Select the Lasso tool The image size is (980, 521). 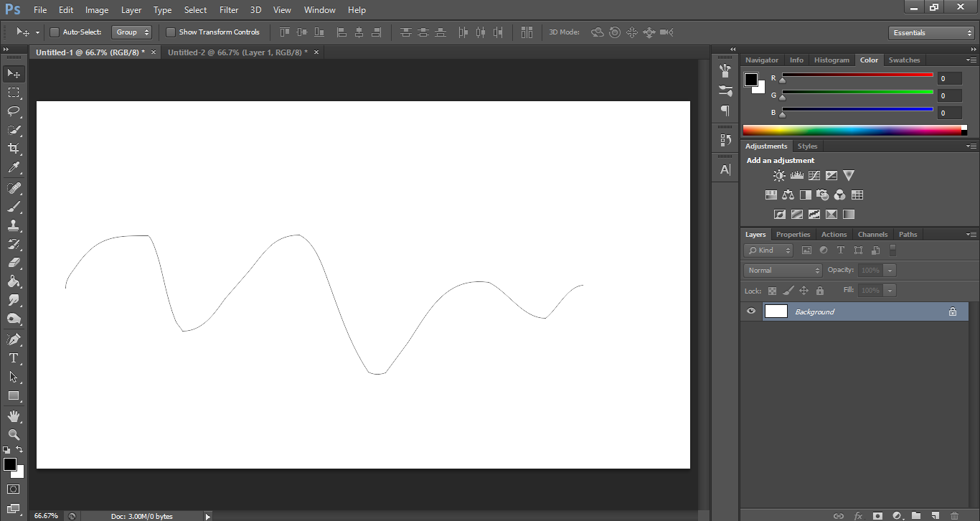tap(13, 111)
